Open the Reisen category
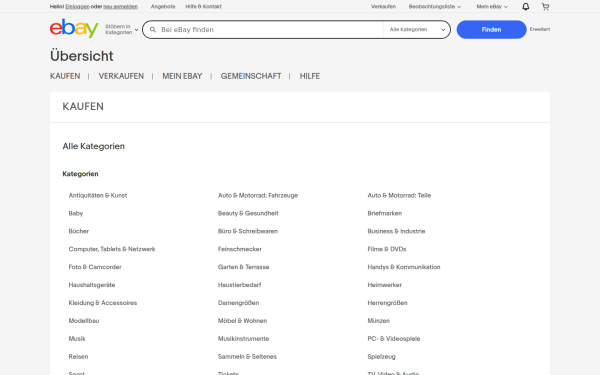Viewport: 600px width, 375px height. (78, 357)
